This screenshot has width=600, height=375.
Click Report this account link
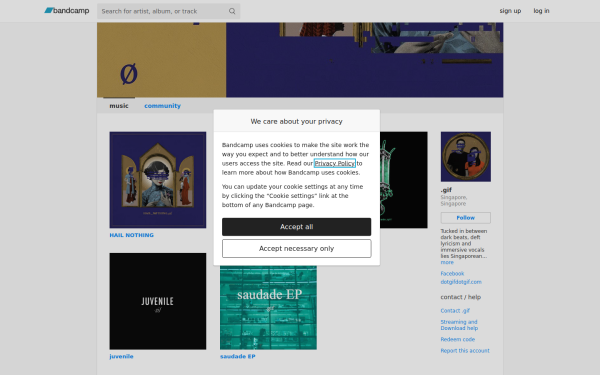[465, 351]
